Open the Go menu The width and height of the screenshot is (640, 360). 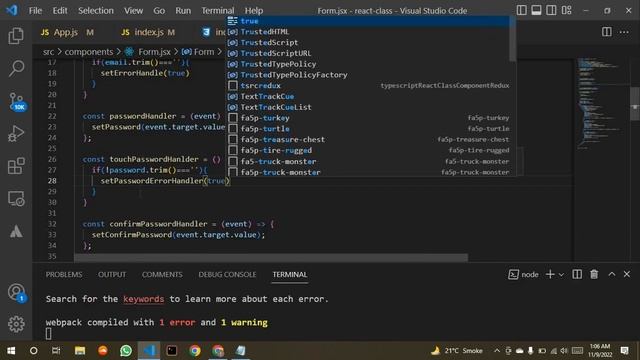tap(159, 11)
